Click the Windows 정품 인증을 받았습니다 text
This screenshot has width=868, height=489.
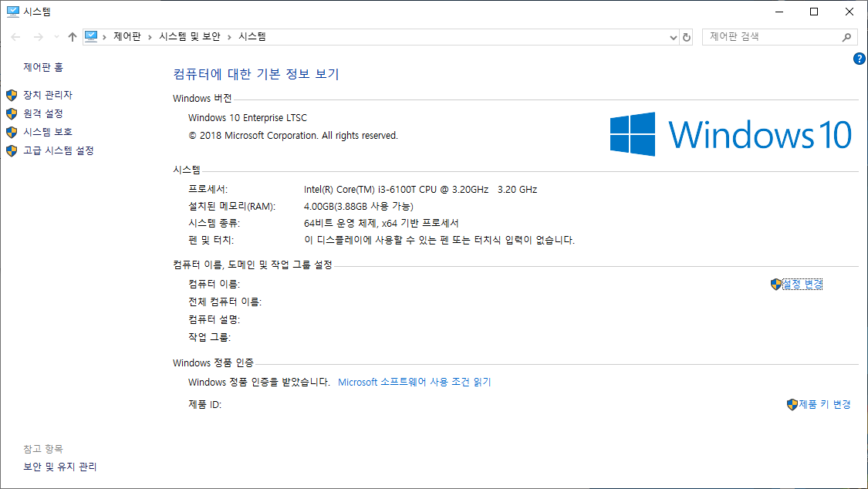pos(259,383)
